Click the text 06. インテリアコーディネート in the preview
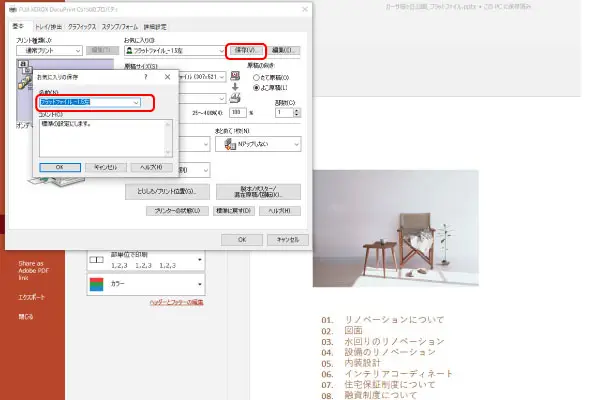 click(387, 374)
